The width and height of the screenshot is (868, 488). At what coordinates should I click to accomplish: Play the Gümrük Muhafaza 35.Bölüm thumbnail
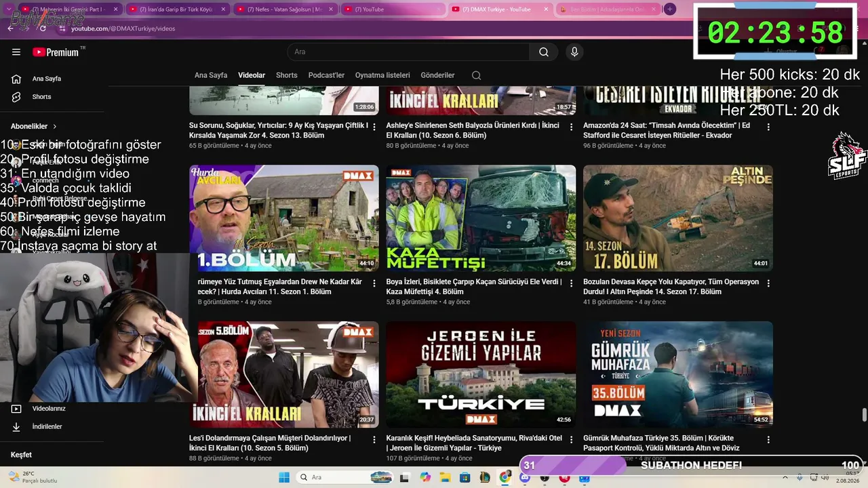(x=678, y=375)
